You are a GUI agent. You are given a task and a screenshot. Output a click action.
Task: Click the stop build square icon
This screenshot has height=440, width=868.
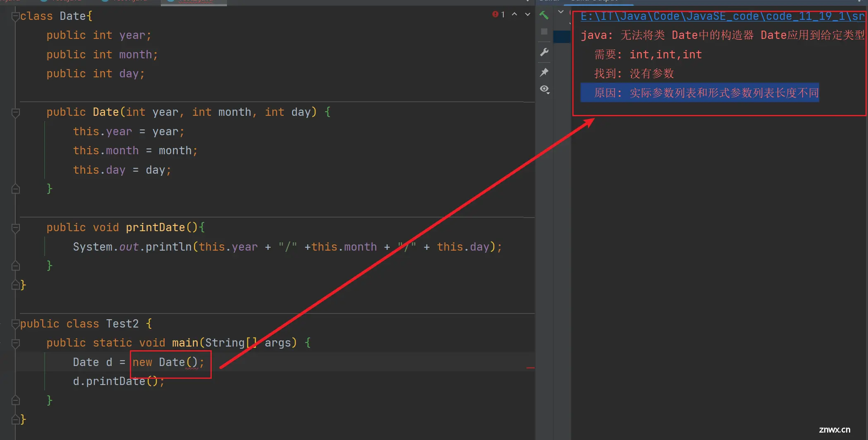[544, 31]
